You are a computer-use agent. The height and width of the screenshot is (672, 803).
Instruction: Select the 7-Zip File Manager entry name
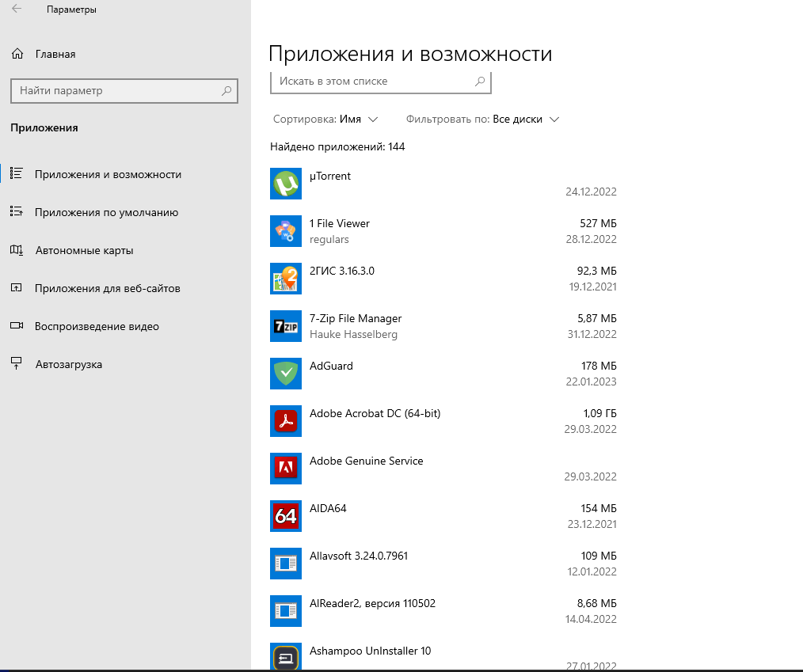[x=356, y=318]
